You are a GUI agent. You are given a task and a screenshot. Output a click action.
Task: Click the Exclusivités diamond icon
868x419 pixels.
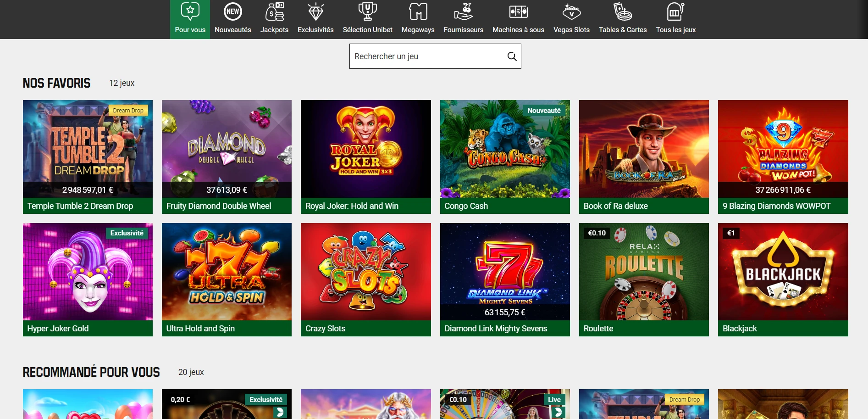pyautogui.click(x=315, y=11)
